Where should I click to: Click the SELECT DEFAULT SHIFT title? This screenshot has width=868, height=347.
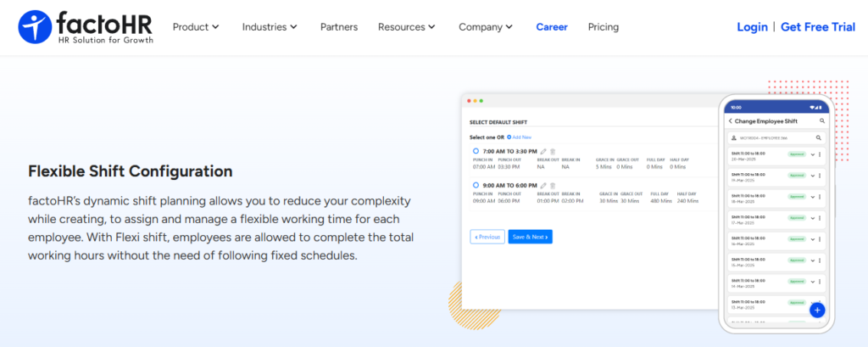498,122
